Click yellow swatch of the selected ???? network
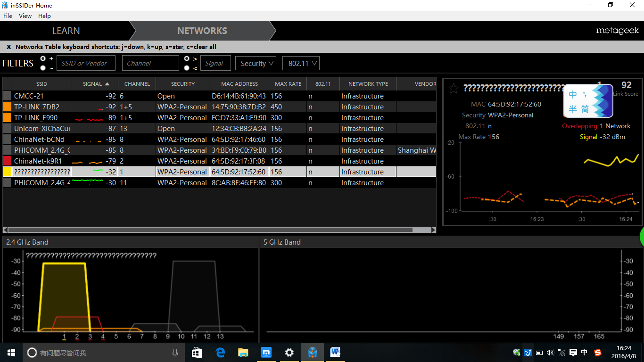Viewport: 644px width, 362px height. [7, 172]
